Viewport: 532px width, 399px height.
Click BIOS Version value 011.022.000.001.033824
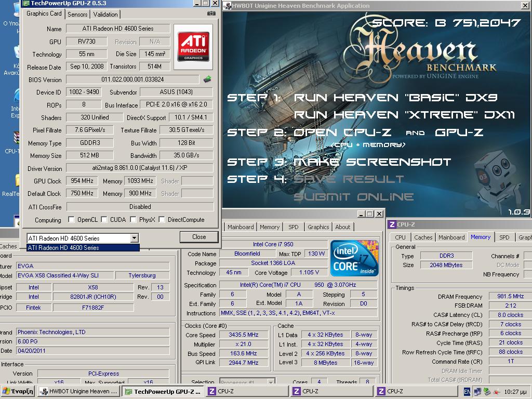(132, 79)
